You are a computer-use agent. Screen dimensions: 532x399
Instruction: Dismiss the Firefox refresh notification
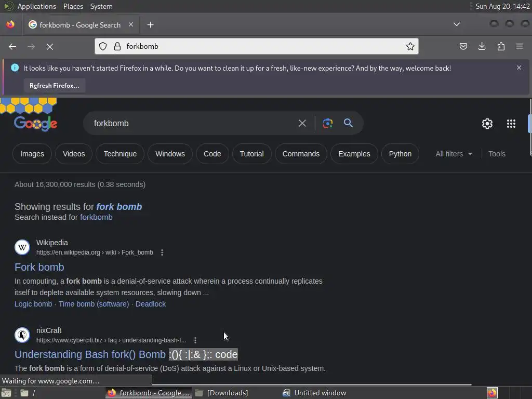519,68
